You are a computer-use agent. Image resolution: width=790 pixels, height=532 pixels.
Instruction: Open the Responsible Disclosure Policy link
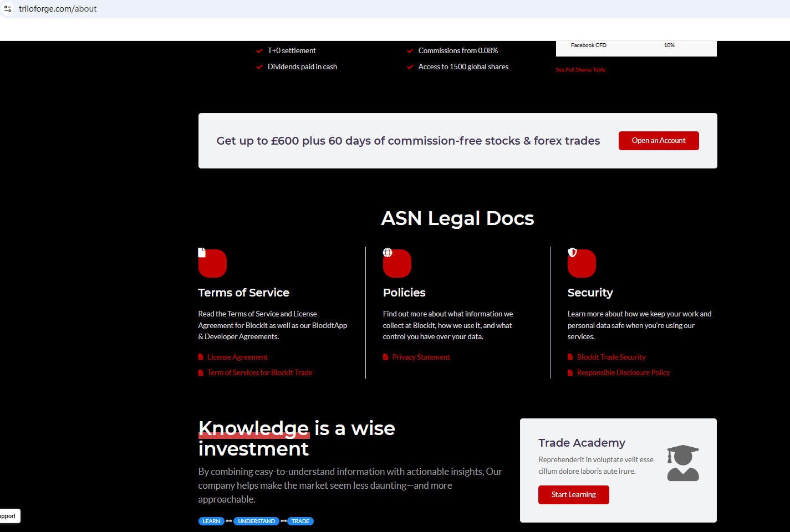click(623, 373)
